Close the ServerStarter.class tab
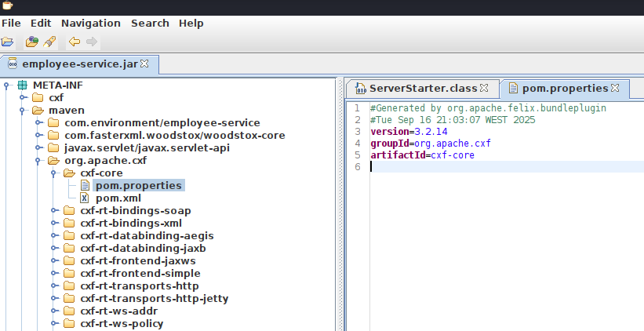 coord(484,88)
